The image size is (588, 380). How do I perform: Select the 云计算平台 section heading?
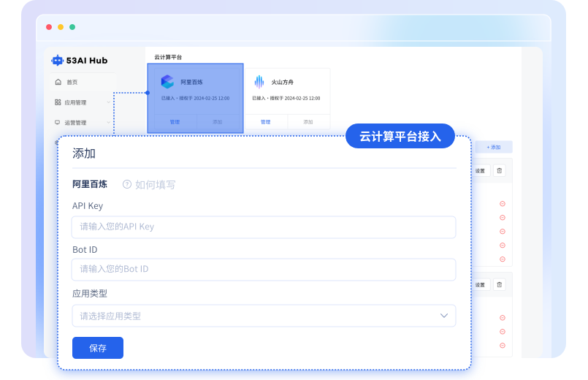coord(168,57)
